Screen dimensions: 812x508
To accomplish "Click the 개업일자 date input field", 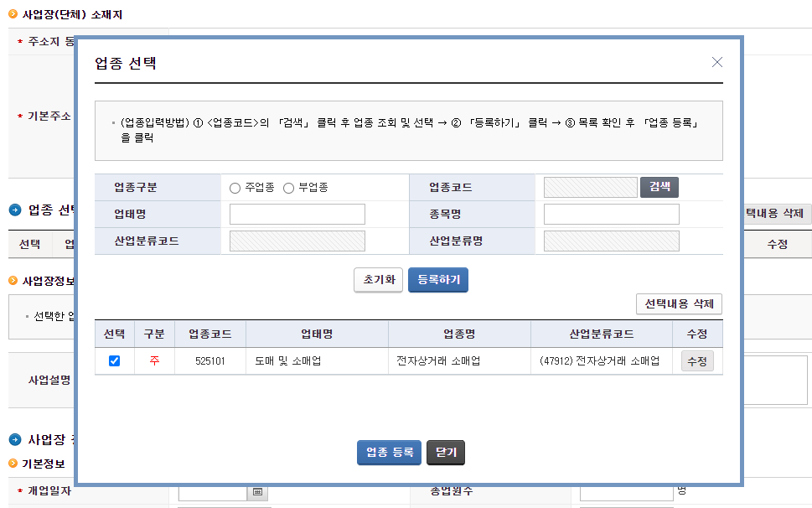I will 213,493.
